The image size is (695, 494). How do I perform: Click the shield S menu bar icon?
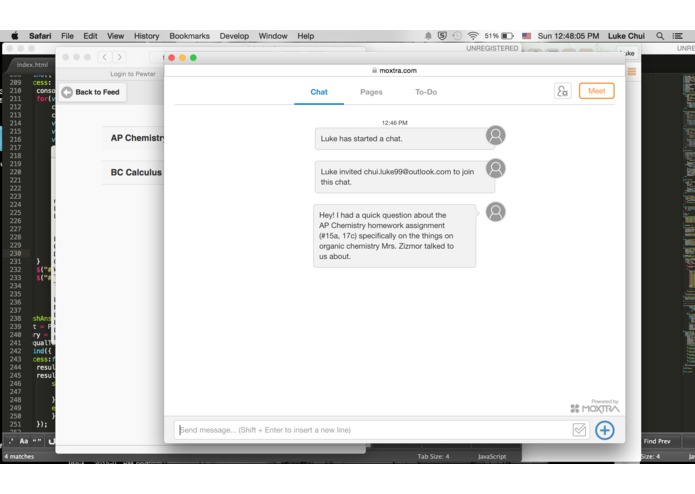(442, 36)
